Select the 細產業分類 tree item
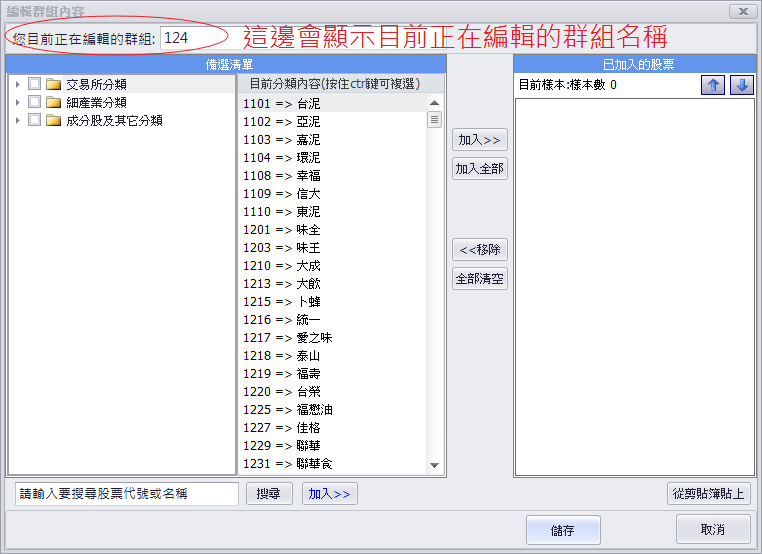Viewport: 762px width, 554px height. 96,103
